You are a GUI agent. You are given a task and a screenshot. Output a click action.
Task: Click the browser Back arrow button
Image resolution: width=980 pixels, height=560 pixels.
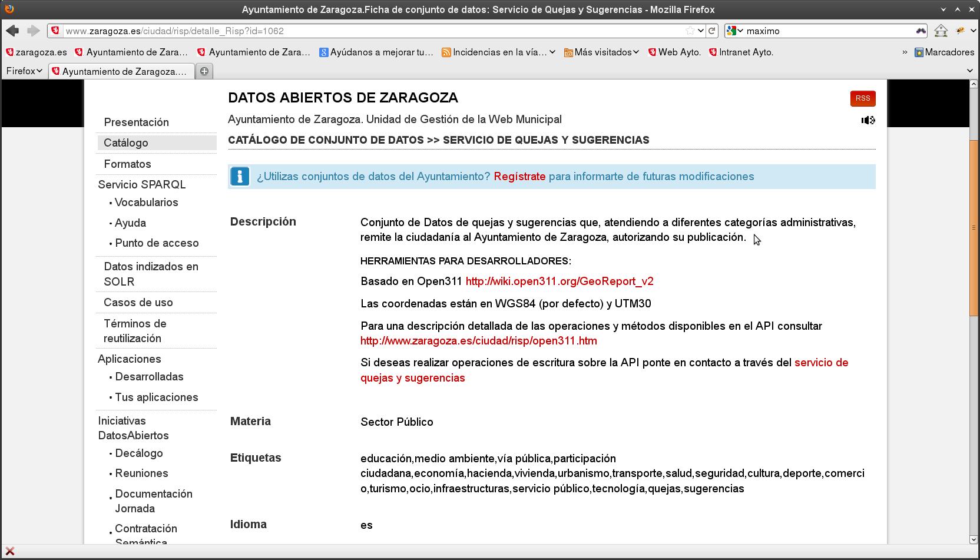pyautogui.click(x=12, y=31)
